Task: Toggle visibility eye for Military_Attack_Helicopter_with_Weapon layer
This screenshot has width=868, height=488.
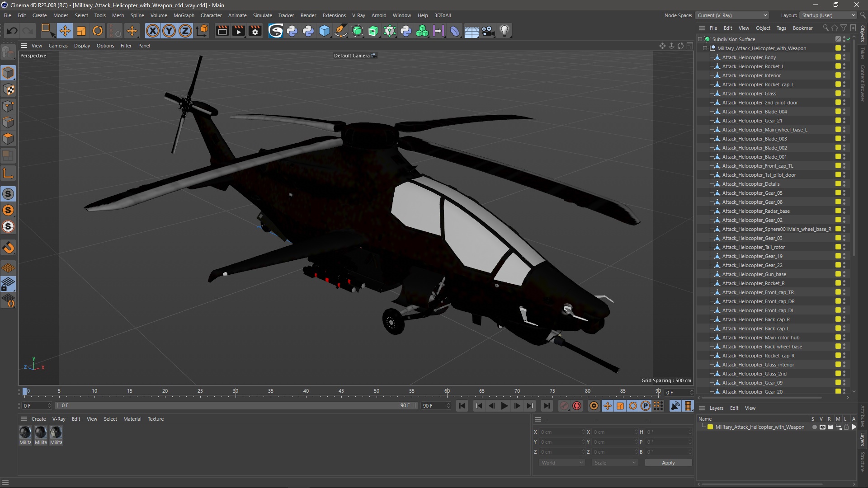Action: pos(822,427)
